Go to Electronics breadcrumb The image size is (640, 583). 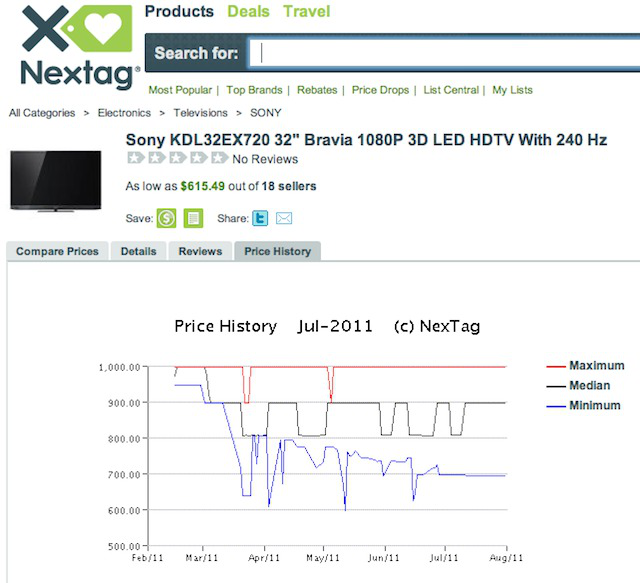click(x=124, y=113)
